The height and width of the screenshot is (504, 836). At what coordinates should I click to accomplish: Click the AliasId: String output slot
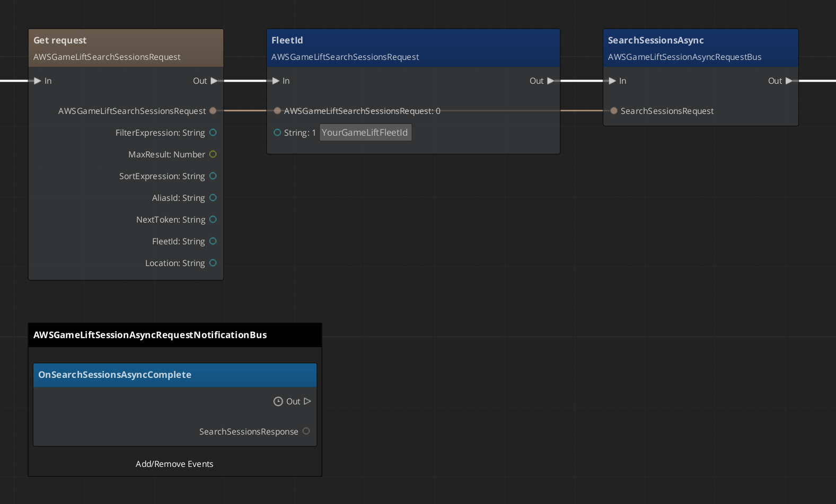tap(213, 198)
